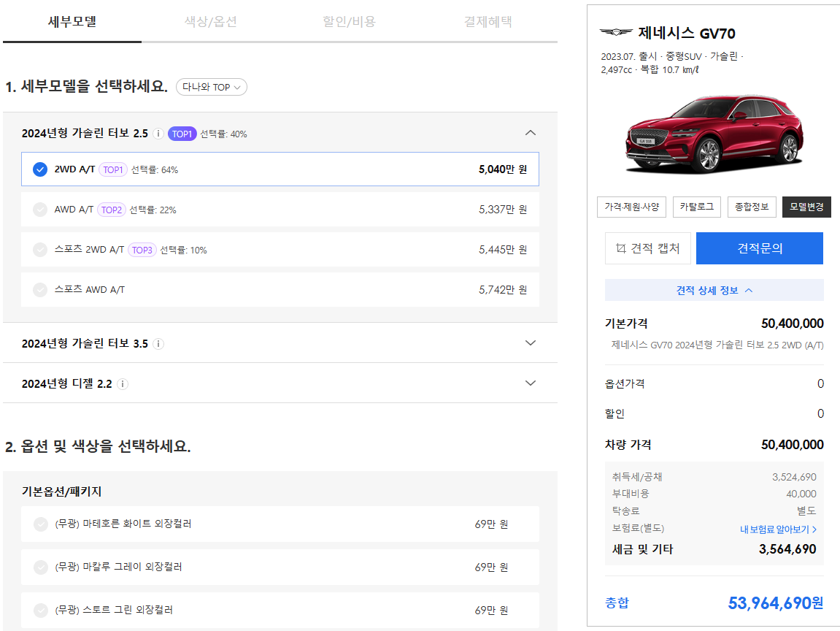Click the 5,742만 원 price text

coord(503,290)
